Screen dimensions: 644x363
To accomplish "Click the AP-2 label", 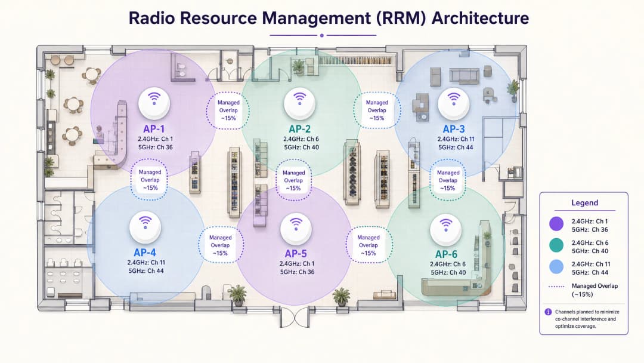I will coord(299,129).
